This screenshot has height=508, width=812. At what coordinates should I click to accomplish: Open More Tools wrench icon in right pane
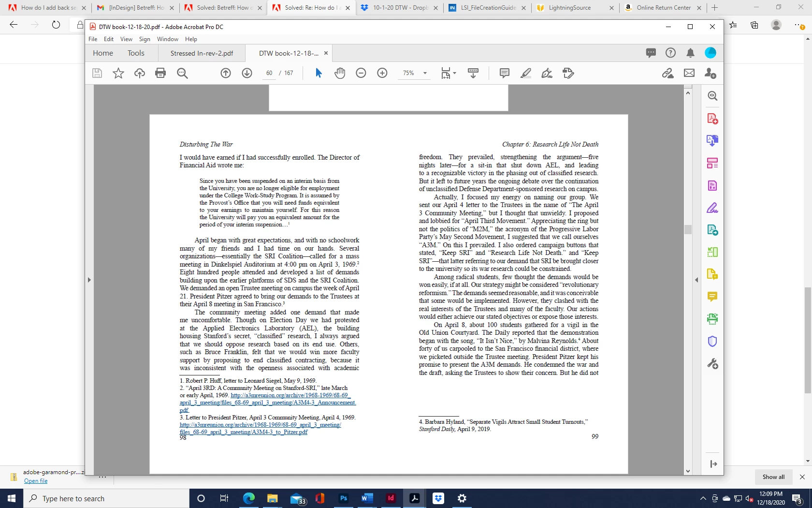[712, 364]
